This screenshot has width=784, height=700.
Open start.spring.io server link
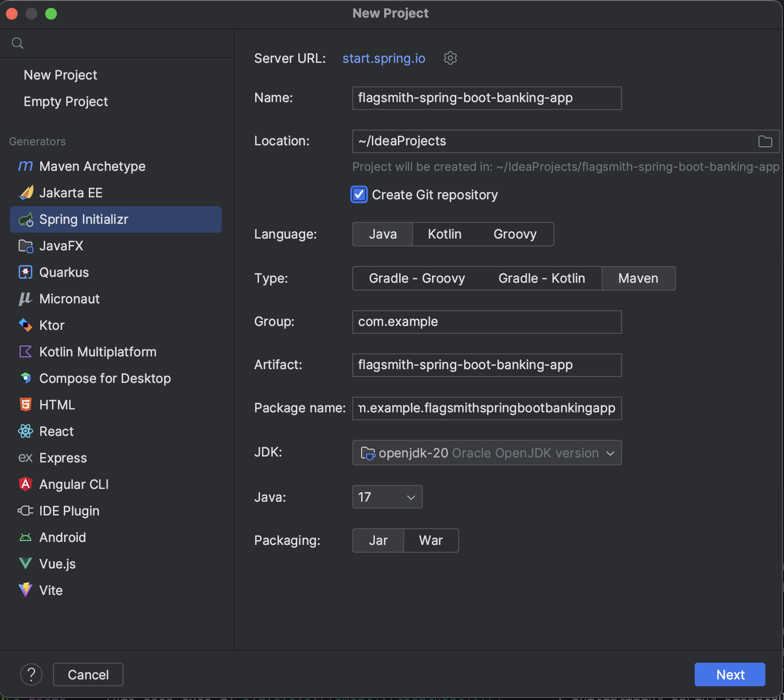pyautogui.click(x=384, y=58)
